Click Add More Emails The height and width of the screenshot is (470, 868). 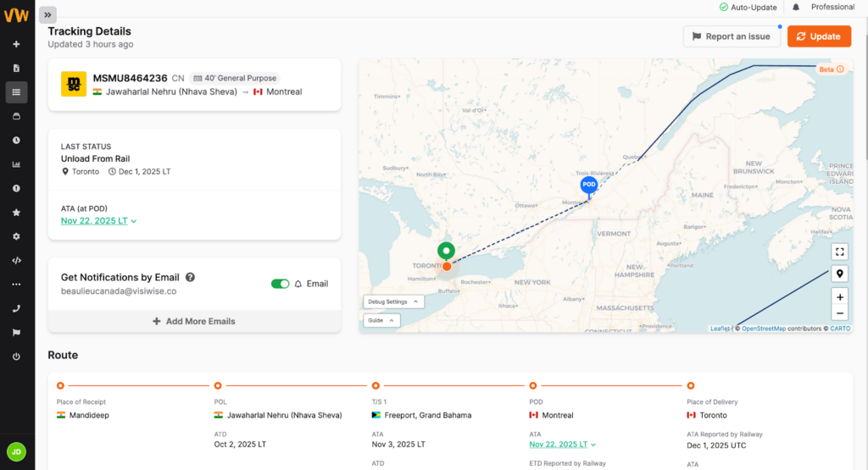coord(194,321)
